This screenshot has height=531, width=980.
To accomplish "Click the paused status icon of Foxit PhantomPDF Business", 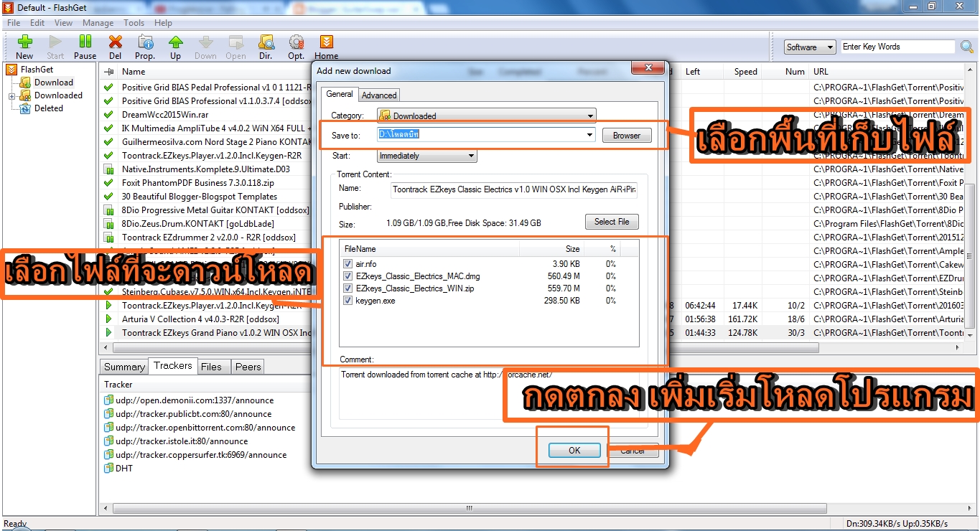I will coord(109,183).
